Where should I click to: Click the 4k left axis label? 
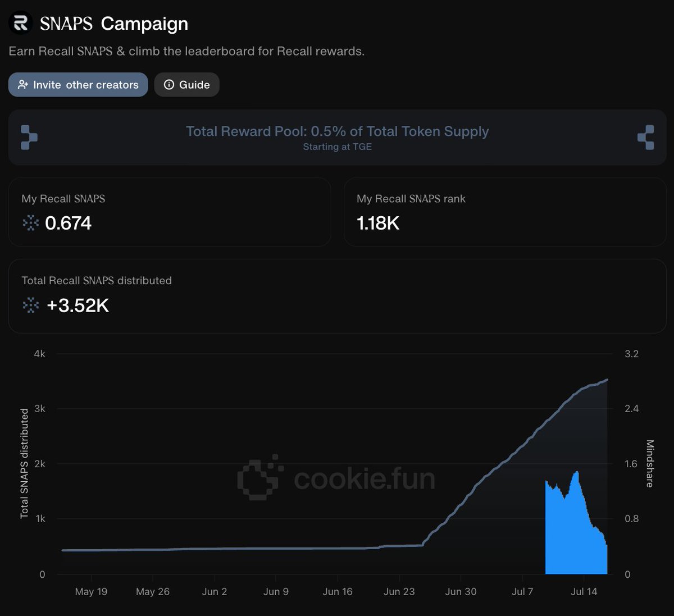point(39,354)
